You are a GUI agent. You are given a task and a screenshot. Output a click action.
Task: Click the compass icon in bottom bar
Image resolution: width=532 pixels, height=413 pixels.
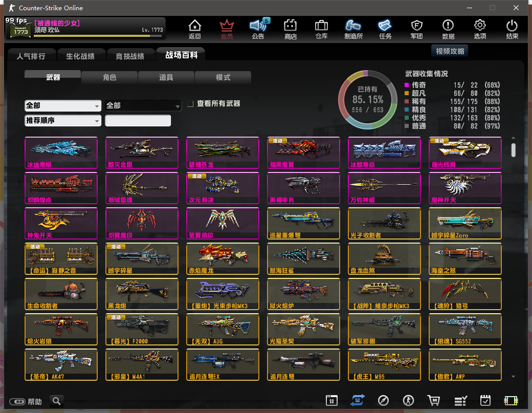tap(383, 401)
